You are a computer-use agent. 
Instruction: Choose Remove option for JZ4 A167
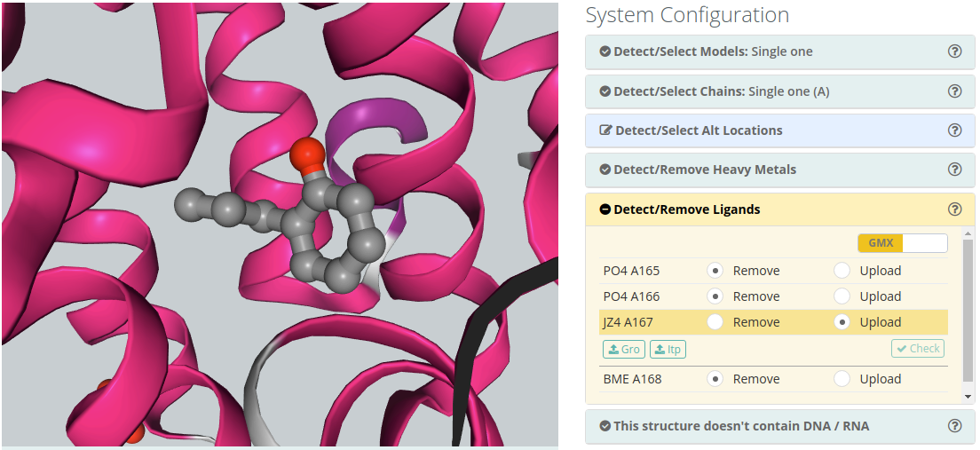tap(715, 322)
